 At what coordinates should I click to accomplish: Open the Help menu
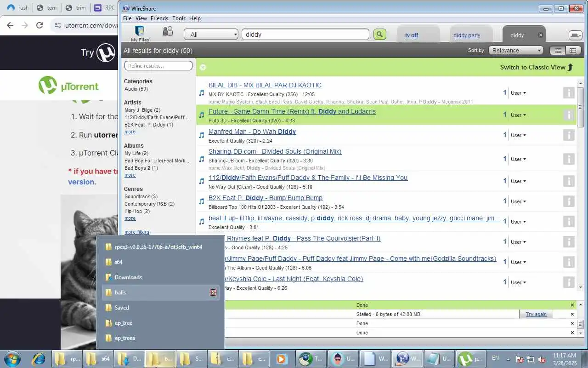(x=195, y=18)
